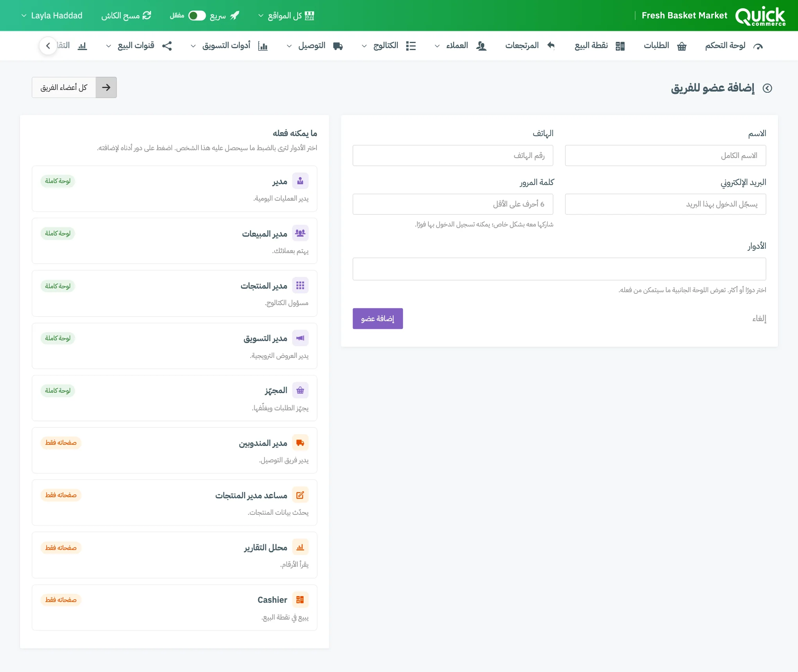Click the full name input field
This screenshot has height=672, width=798.
(665, 156)
